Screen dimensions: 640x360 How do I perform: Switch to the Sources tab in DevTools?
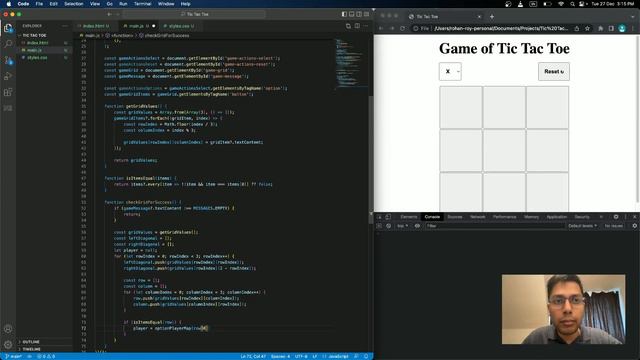[455, 217]
